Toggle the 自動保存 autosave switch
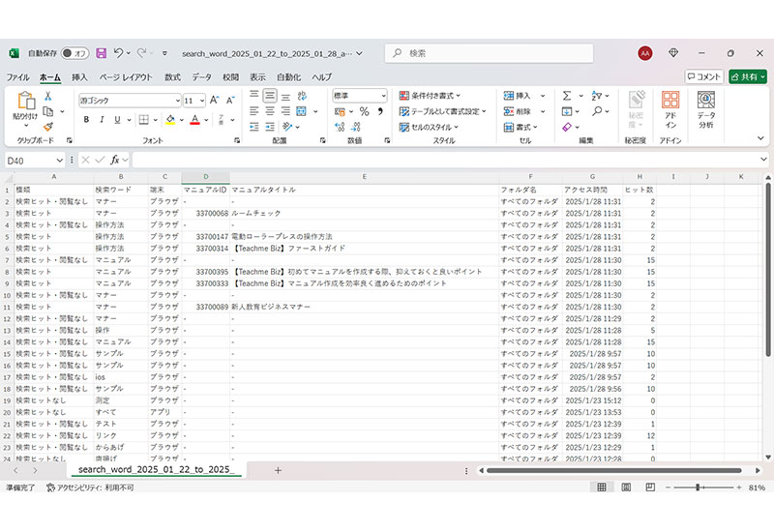Image resolution: width=774 pixels, height=532 pixels. pyautogui.click(x=74, y=53)
